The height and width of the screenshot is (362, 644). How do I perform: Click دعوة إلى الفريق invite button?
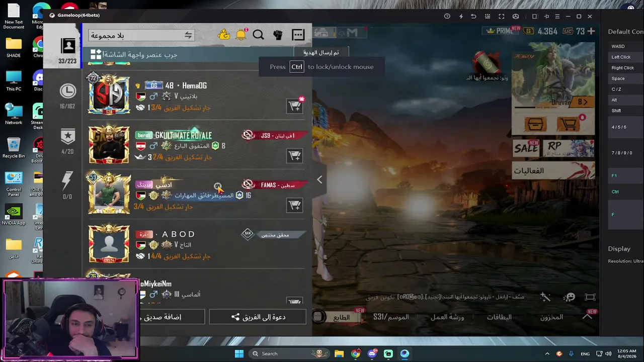click(x=258, y=317)
